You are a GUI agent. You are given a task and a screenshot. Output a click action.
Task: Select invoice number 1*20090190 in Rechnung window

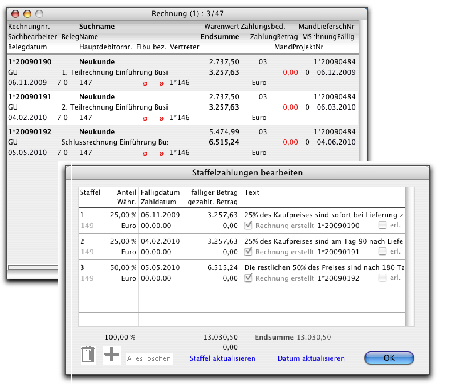[30, 62]
